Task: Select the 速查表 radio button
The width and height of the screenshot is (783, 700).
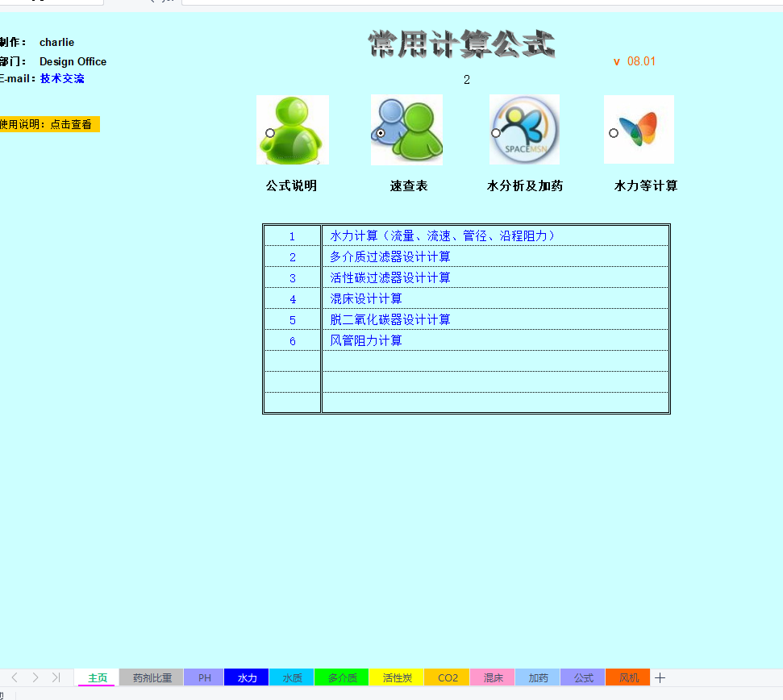Action: [381, 133]
